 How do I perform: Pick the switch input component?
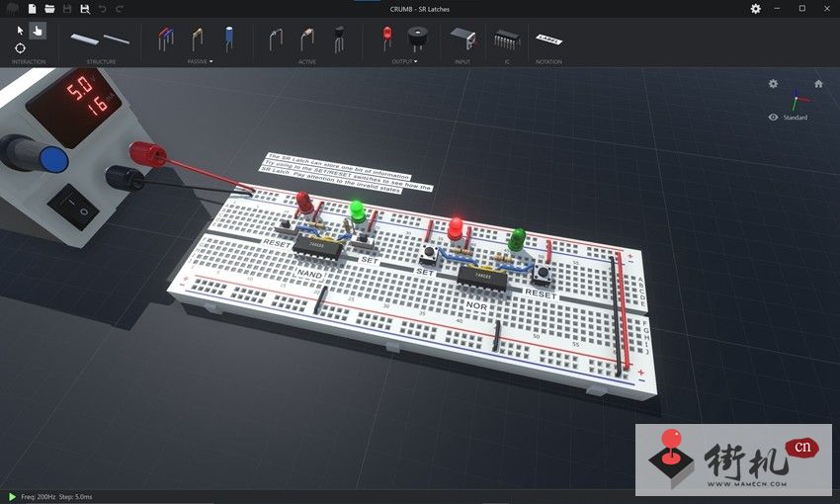pos(462,40)
